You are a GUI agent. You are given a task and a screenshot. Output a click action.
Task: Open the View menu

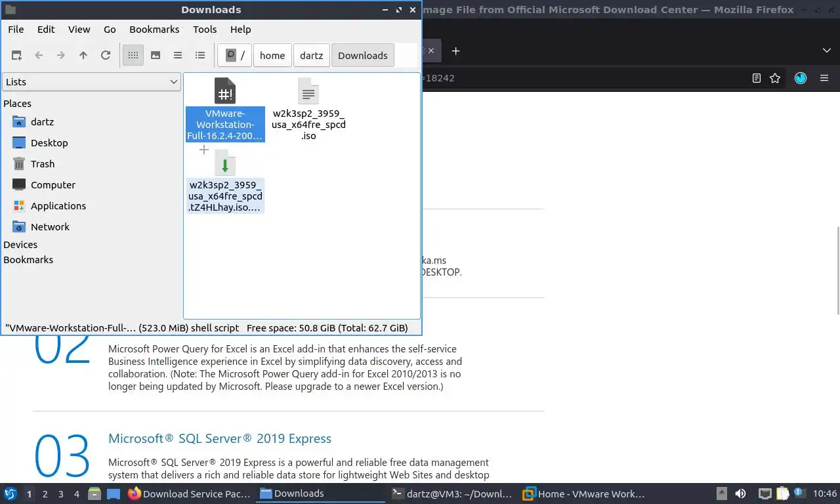(79, 30)
